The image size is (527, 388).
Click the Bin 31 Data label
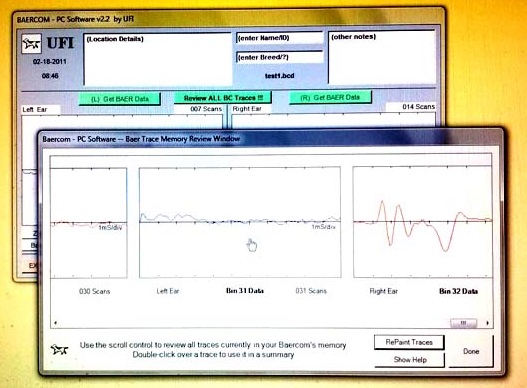click(x=245, y=291)
